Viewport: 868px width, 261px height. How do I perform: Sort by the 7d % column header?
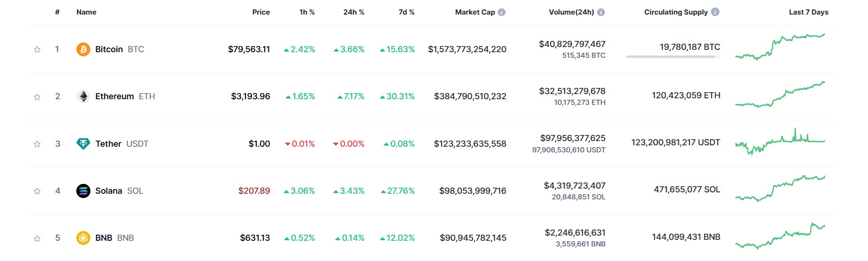[406, 12]
